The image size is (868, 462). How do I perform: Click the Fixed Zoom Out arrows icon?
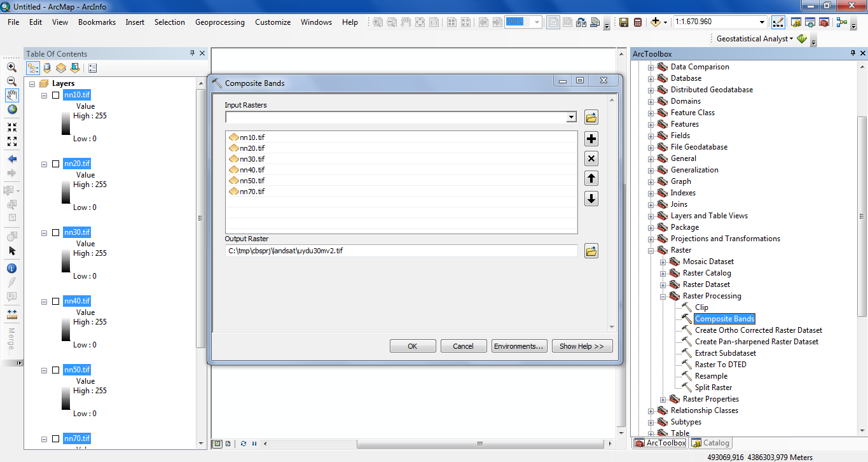tap(11, 141)
